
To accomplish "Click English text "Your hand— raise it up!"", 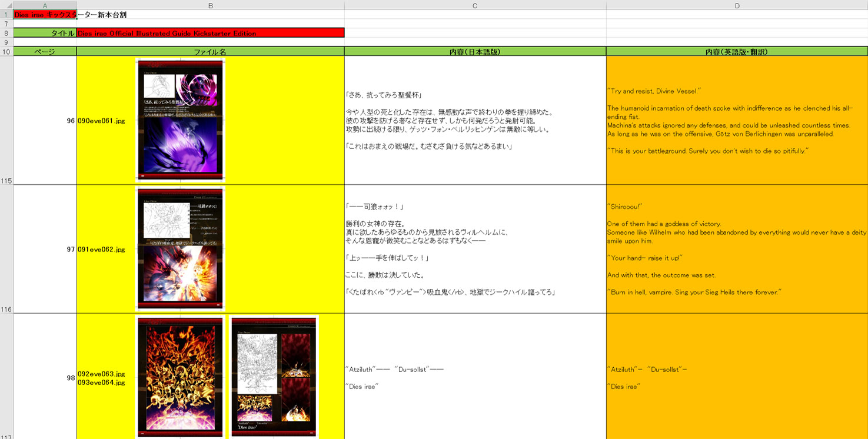I will pyautogui.click(x=645, y=258).
